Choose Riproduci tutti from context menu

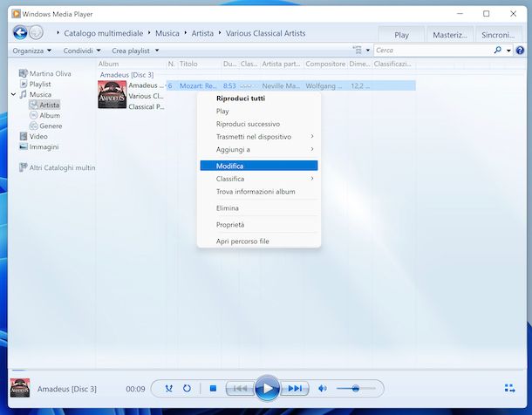coord(259,99)
